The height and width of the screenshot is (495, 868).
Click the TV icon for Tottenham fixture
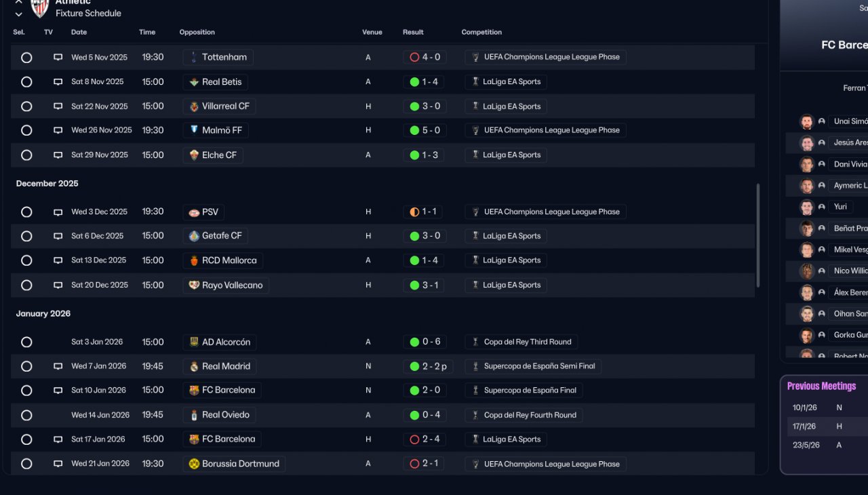pyautogui.click(x=58, y=58)
